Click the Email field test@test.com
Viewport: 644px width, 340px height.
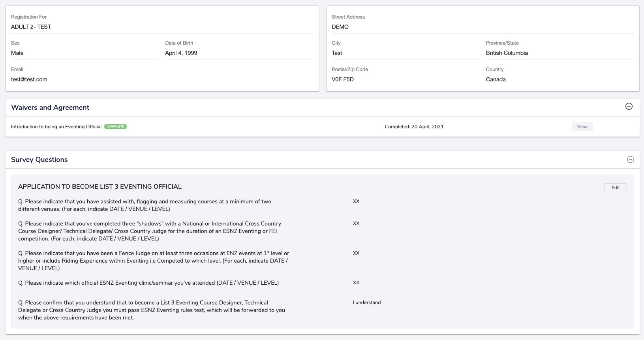click(x=29, y=79)
